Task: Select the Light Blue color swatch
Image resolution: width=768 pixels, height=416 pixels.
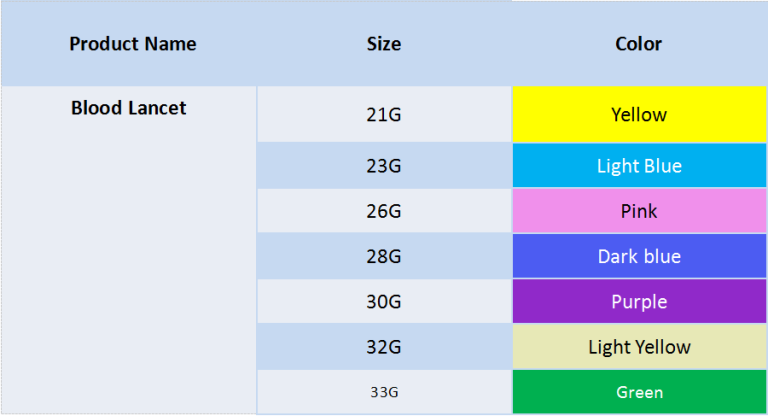Action: [639, 166]
